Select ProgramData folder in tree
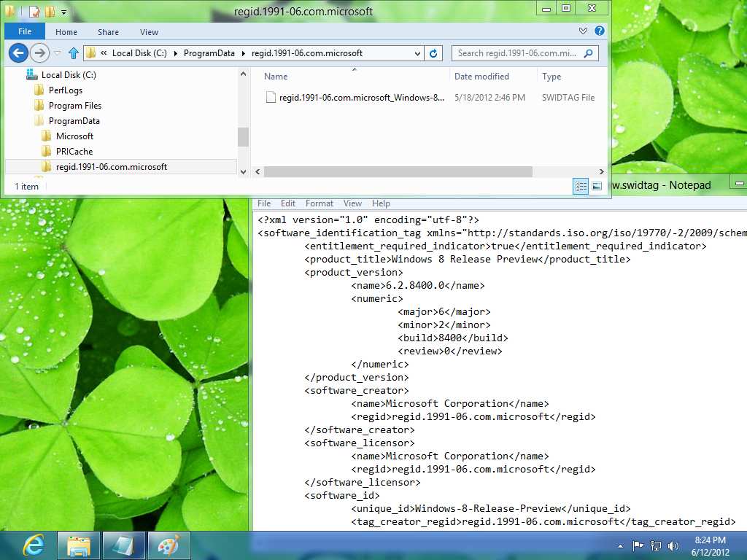 coord(74,120)
